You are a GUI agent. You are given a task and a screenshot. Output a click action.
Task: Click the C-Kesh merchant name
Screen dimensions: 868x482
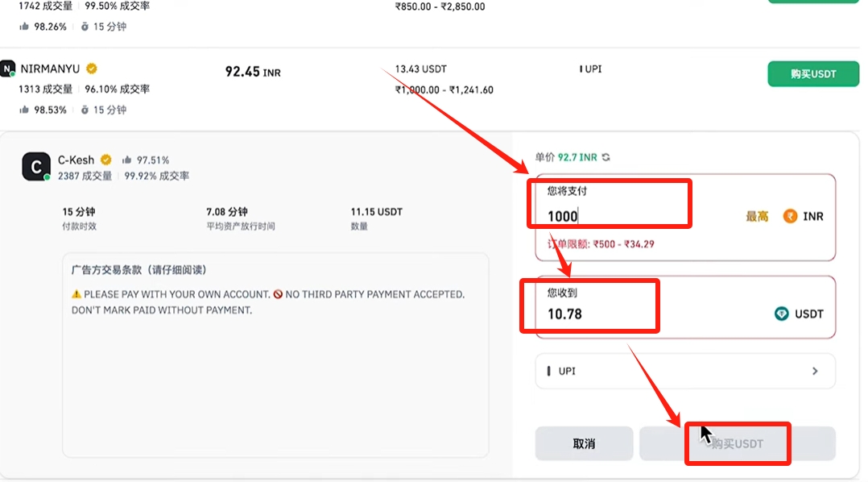76,160
